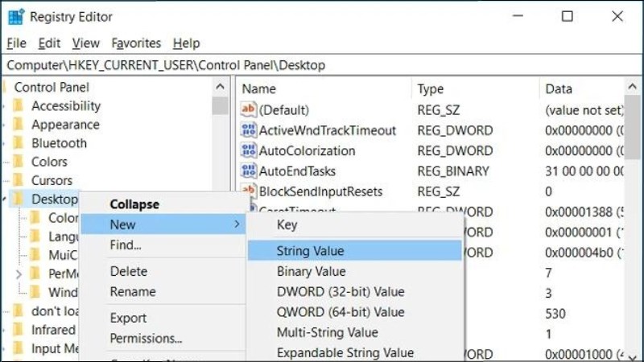Select the AutoColorization value name
644x362 pixels.
(307, 150)
